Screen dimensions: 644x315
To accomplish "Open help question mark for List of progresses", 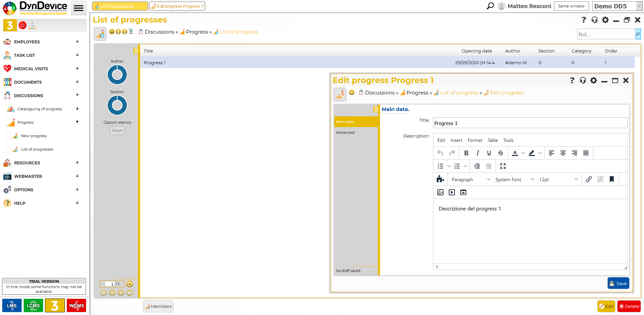I will 584,20.
